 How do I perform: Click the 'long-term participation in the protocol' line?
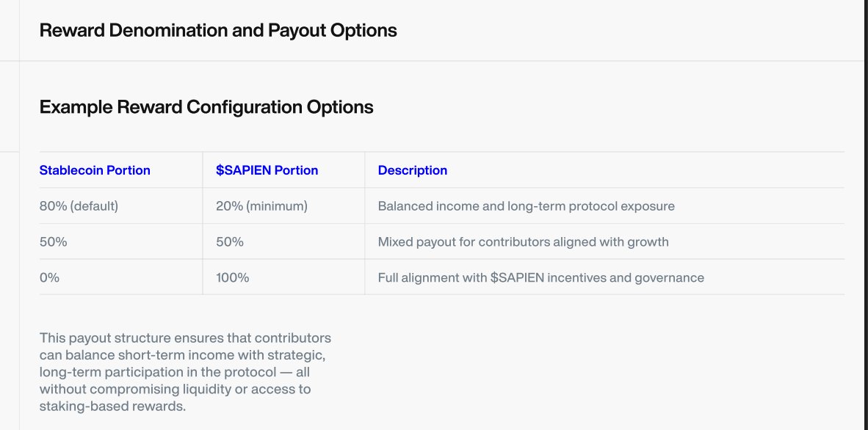tap(175, 372)
